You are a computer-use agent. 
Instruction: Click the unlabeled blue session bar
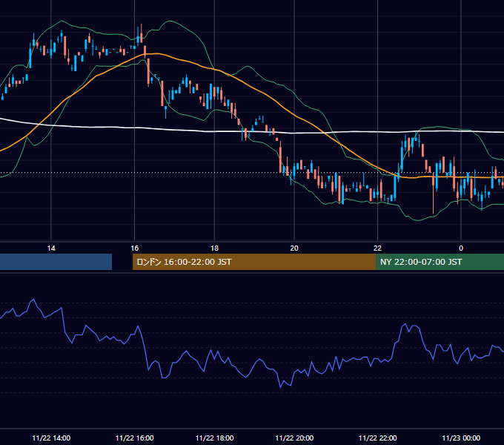pos(56,262)
